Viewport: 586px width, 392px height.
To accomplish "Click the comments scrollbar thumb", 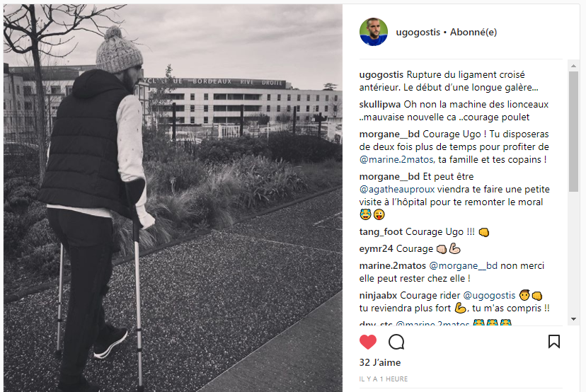I will click(x=574, y=132).
